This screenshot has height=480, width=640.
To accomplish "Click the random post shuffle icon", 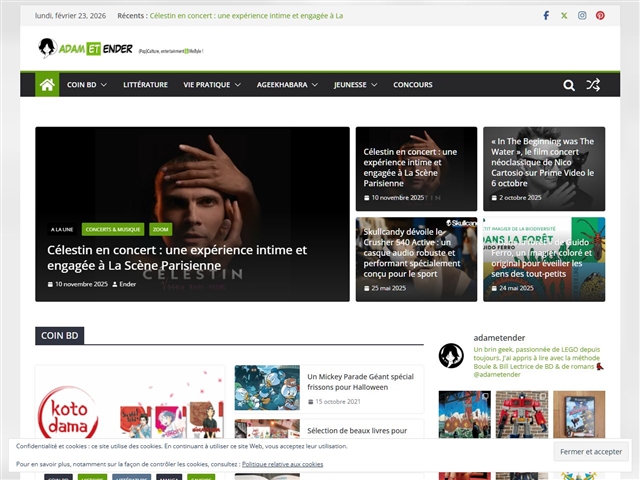I will 593,85.
